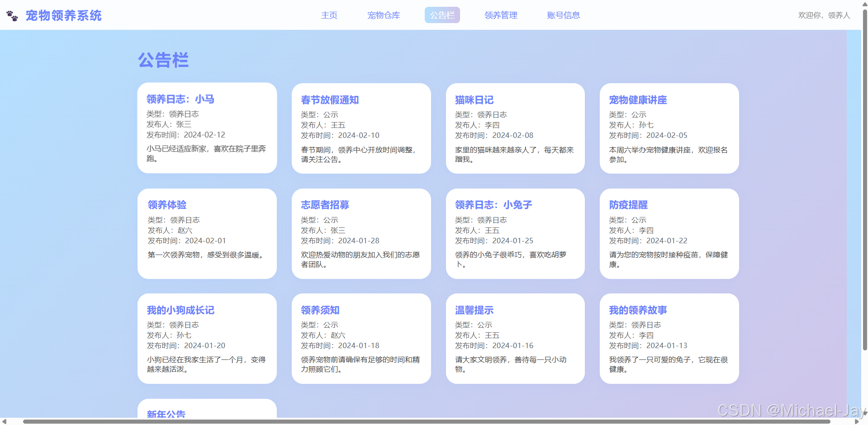Click 请大家文明领养 description text
The image size is (868, 425).
click(511, 364)
